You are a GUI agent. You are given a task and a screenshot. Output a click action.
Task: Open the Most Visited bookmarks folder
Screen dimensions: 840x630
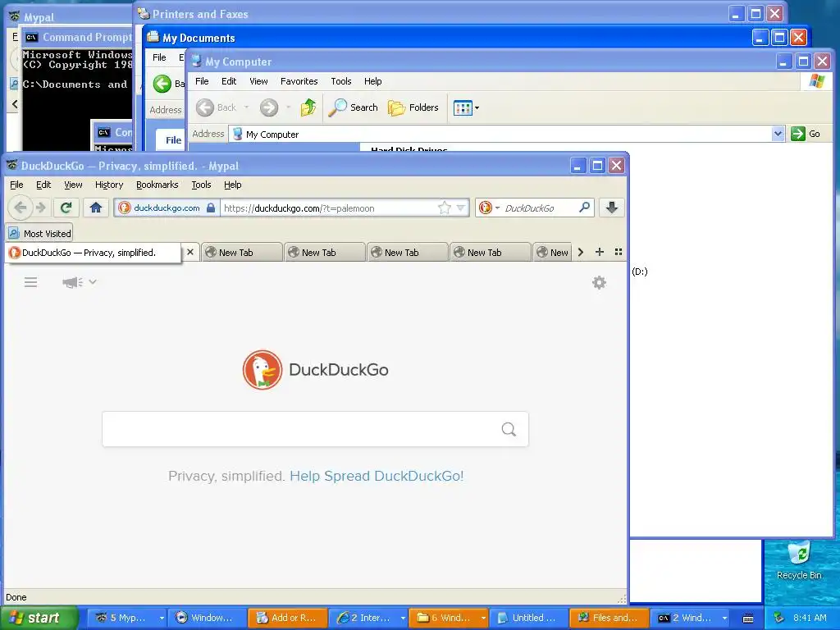(x=39, y=234)
